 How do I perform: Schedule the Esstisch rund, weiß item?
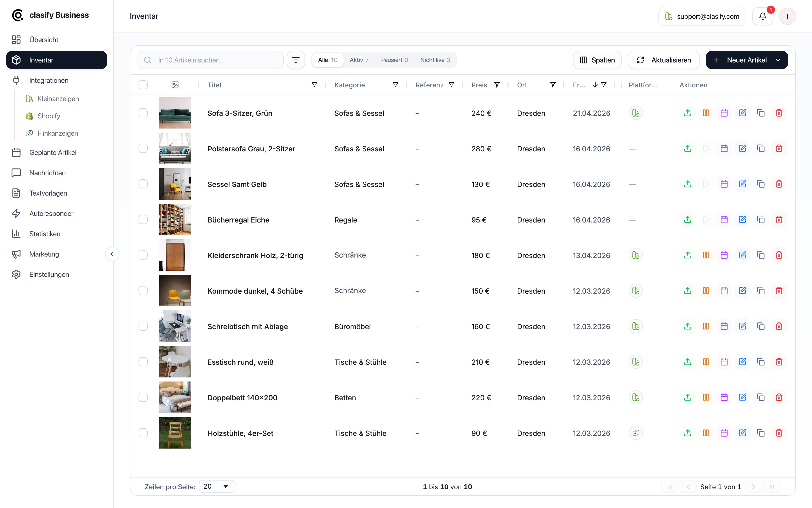(724, 362)
